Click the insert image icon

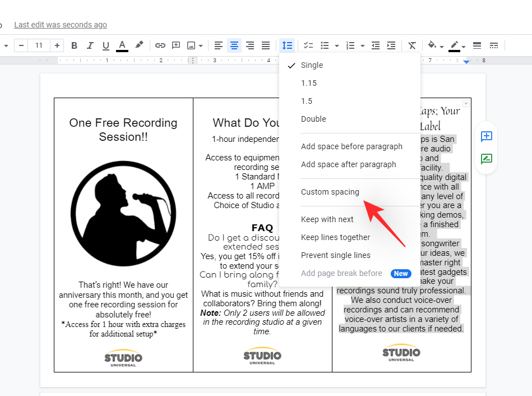pyautogui.click(x=191, y=45)
